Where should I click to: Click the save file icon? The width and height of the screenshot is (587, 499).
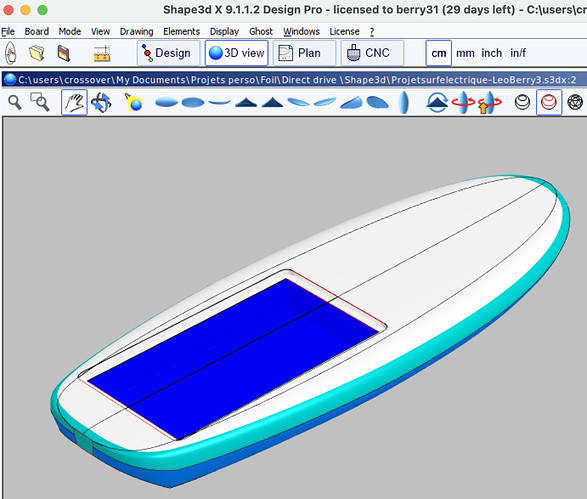64,53
